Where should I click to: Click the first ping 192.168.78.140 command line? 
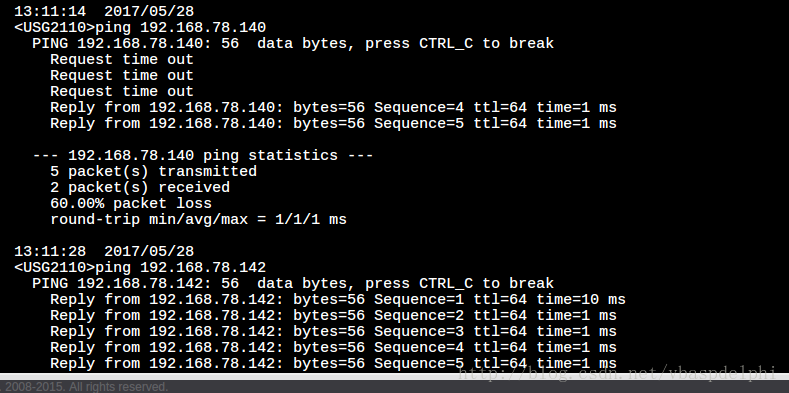click(x=140, y=27)
